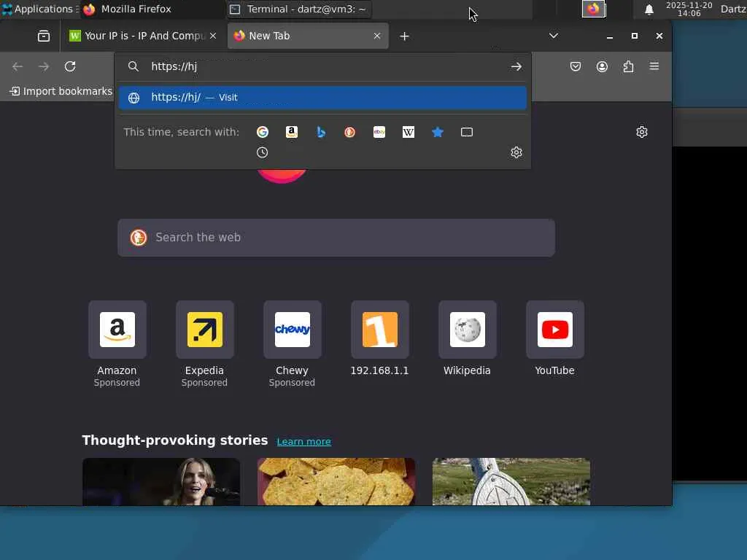The image size is (747, 560).
Task: Open the story with grassy landscape thumbnail
Action: pos(511,481)
